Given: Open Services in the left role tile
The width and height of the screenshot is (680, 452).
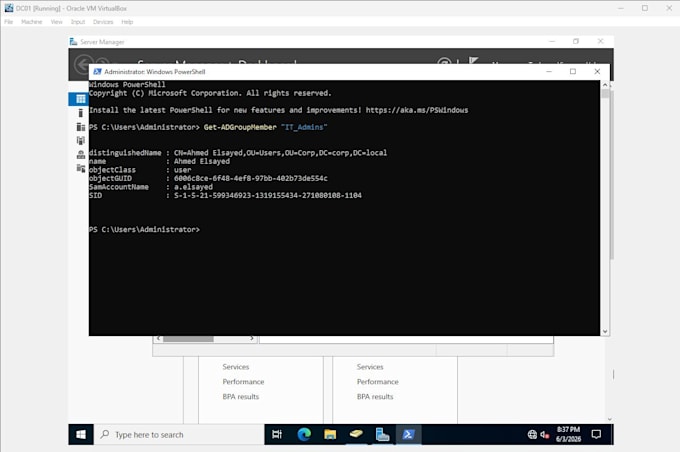Looking at the screenshot, I should pyautogui.click(x=236, y=367).
